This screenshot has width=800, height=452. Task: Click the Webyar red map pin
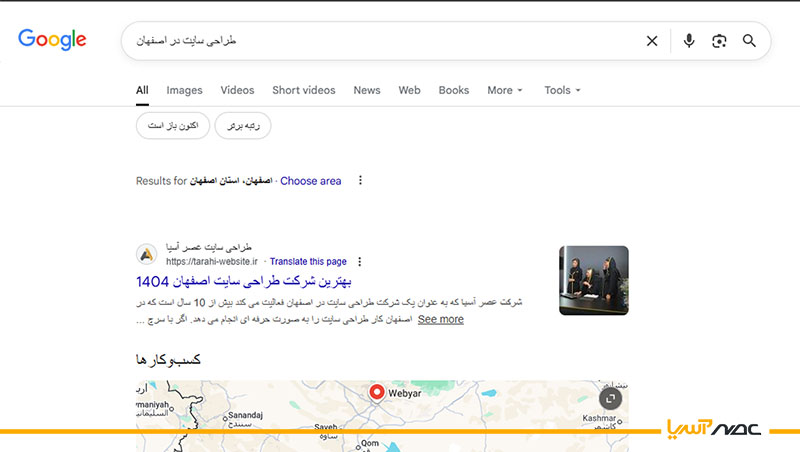378,393
